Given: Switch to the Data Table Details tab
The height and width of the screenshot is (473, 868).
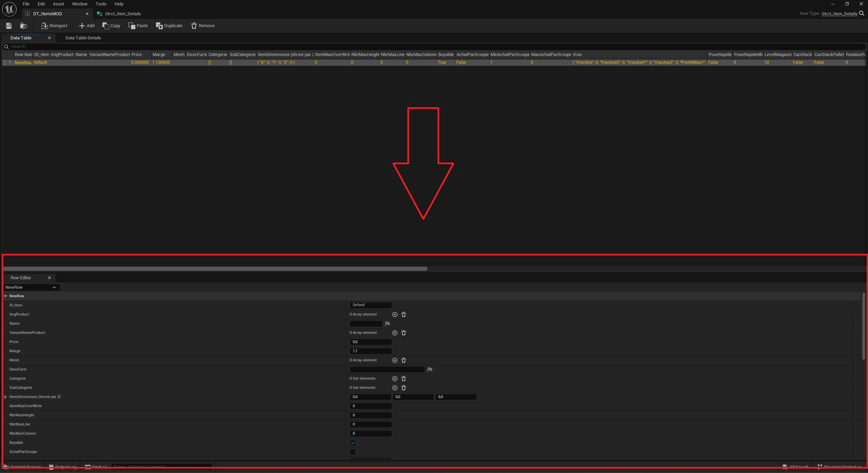Looking at the screenshot, I should pos(83,38).
